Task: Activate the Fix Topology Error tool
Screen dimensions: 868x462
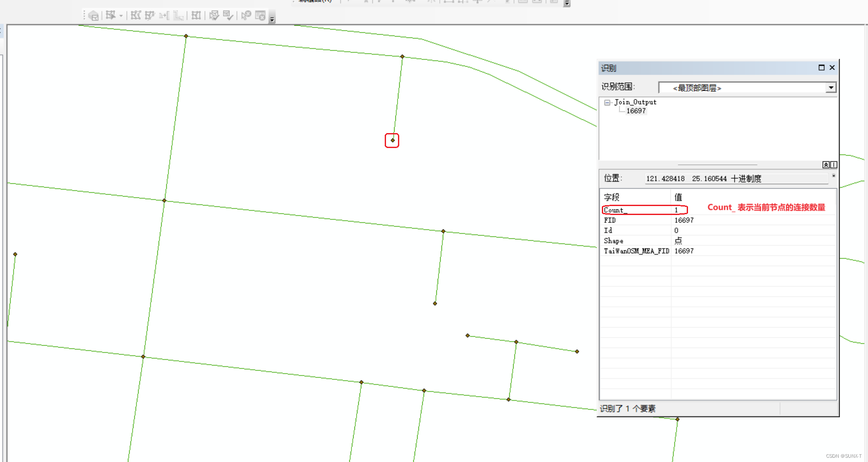Action: coord(246,16)
